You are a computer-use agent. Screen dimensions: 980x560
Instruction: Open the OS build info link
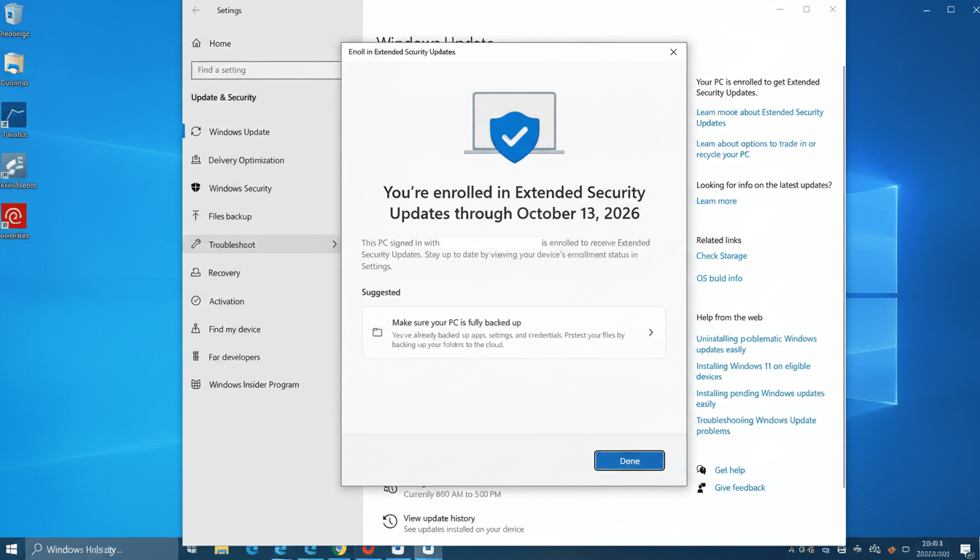tap(719, 278)
